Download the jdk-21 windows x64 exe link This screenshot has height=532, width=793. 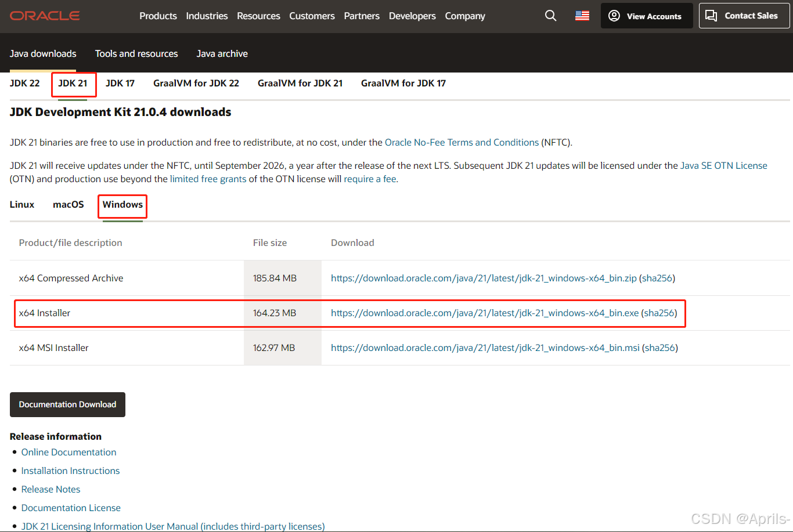point(485,313)
